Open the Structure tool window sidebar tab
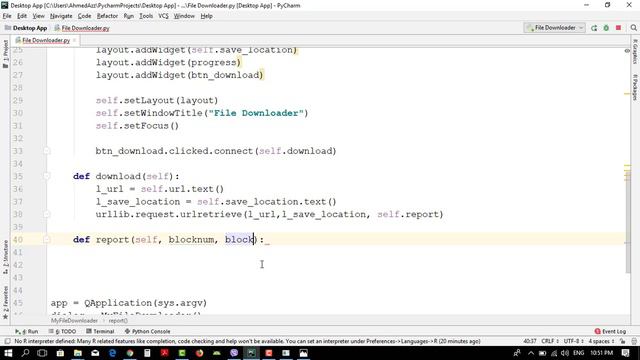 point(5,257)
